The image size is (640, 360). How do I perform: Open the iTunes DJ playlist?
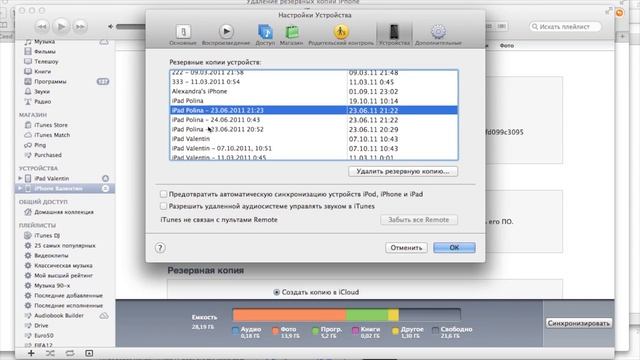click(47, 236)
